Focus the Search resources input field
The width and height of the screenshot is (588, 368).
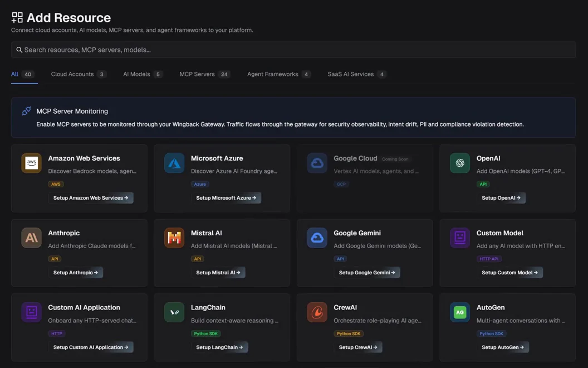pyautogui.click(x=293, y=50)
